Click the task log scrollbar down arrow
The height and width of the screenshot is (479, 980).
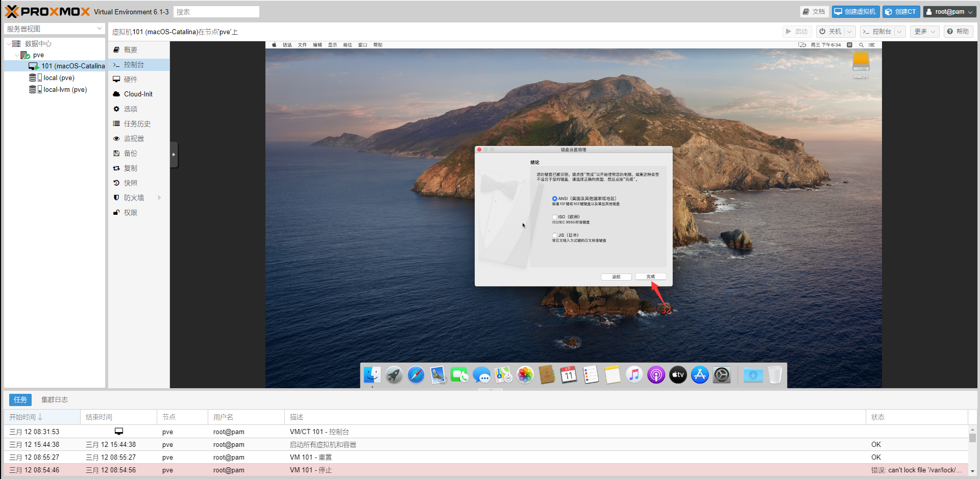click(x=972, y=471)
